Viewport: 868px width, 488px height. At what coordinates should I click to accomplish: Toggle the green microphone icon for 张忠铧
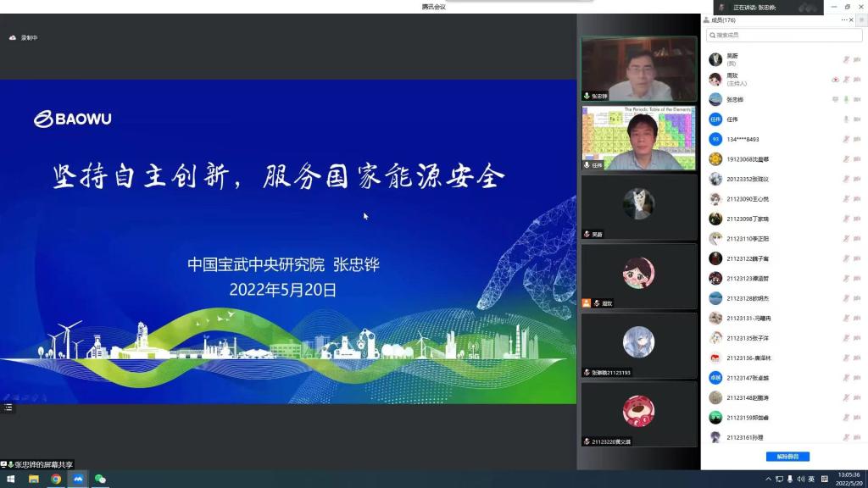(x=846, y=99)
